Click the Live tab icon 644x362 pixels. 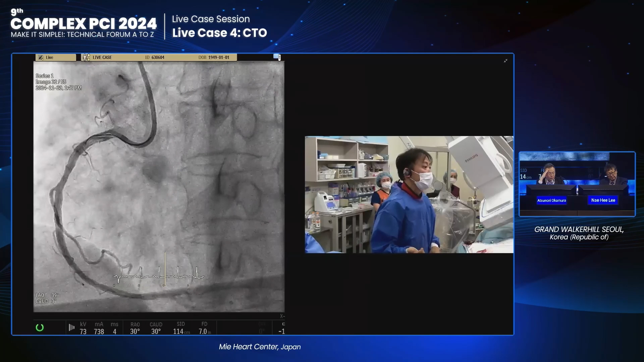[41, 57]
